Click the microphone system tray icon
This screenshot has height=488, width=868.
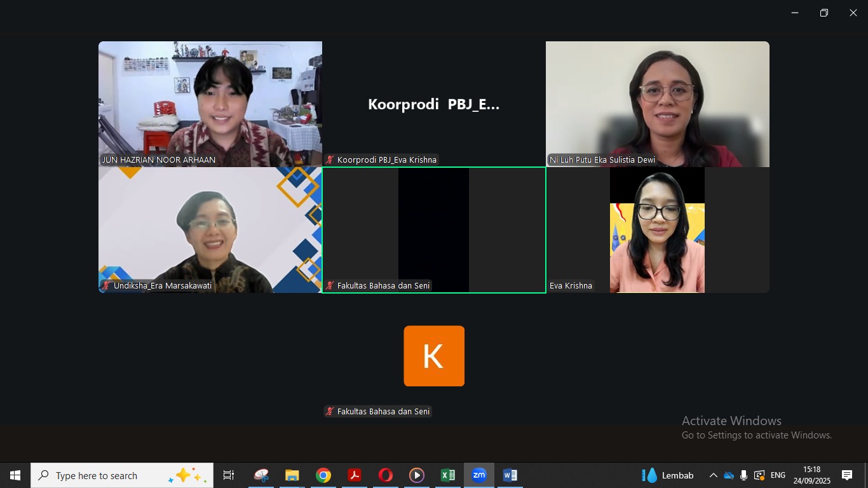pyautogui.click(x=743, y=475)
